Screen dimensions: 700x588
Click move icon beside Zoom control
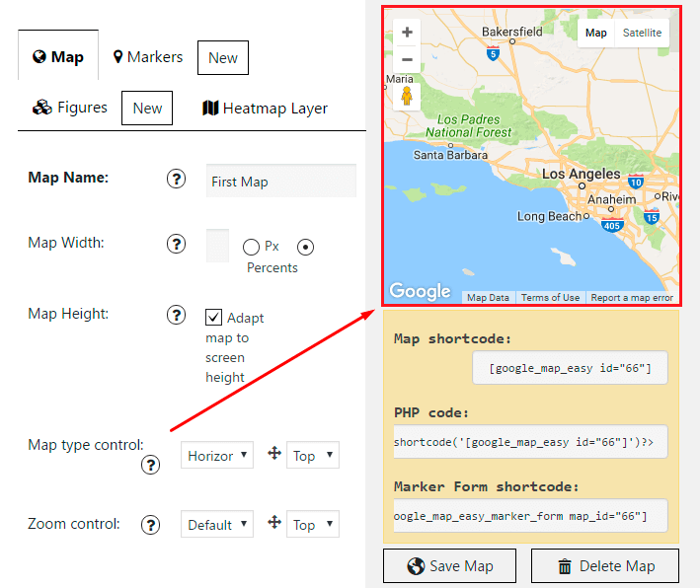274,522
